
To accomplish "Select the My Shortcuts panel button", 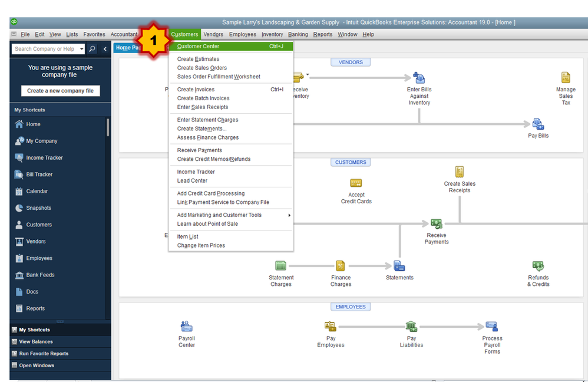I will tap(60, 330).
